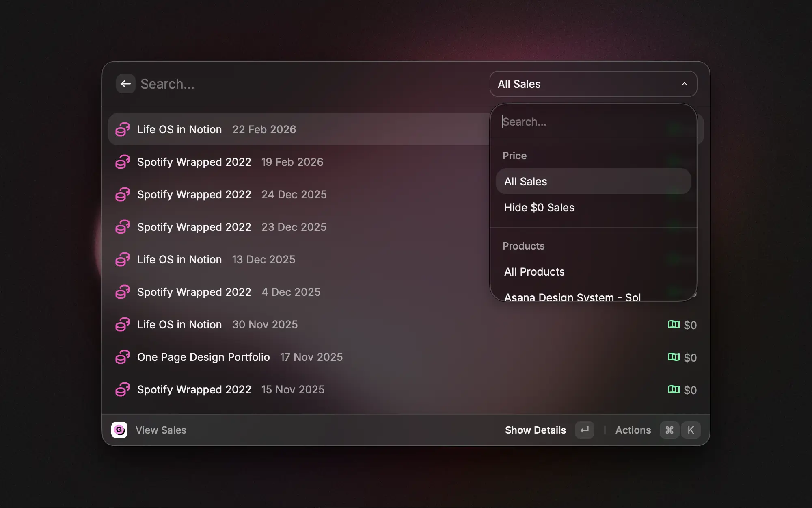This screenshot has height=508, width=812.
Task: Click the pink icon beside Spotify Wrapped 2022 from 19 Feb
Action: click(123, 162)
